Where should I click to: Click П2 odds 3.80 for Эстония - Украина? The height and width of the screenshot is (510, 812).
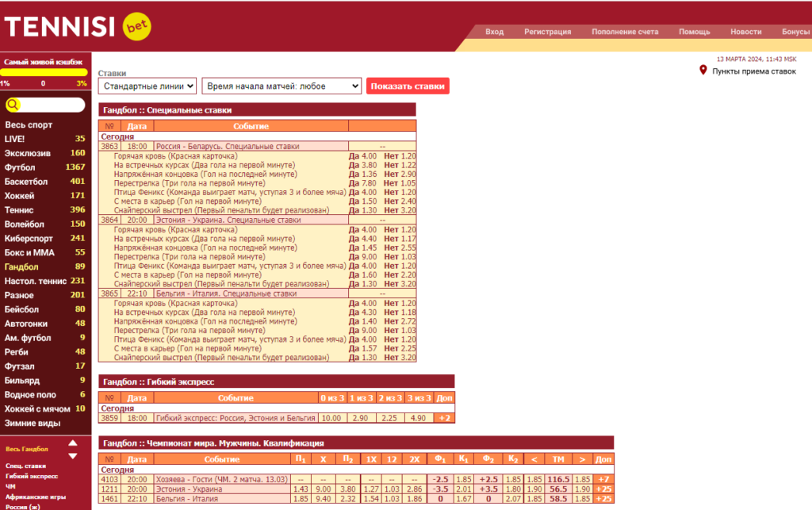347,489
